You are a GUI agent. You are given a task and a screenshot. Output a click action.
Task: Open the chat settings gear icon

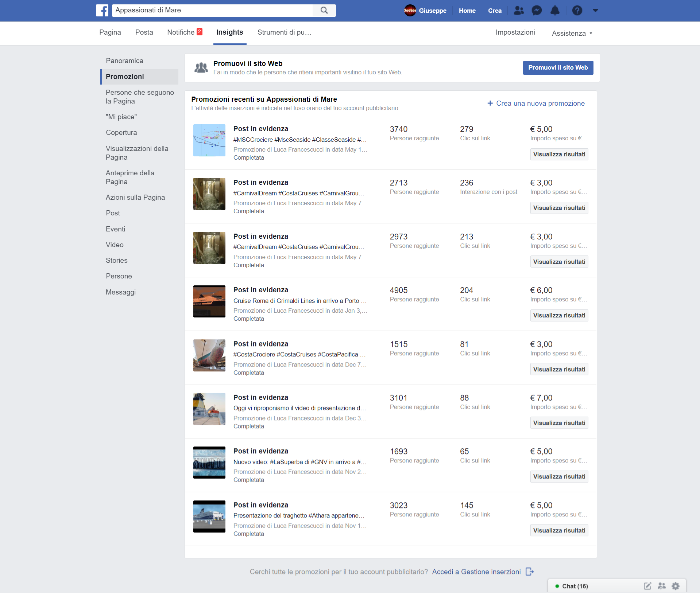(x=676, y=586)
